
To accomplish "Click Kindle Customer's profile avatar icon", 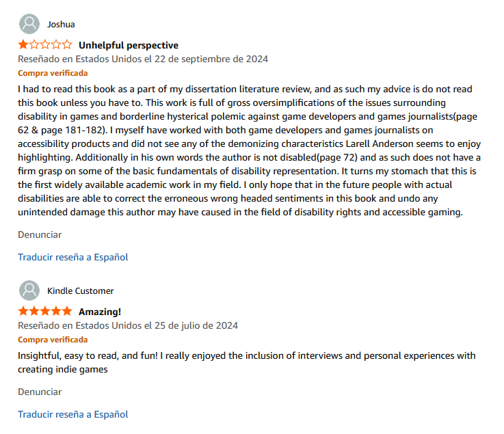I will (29, 290).
